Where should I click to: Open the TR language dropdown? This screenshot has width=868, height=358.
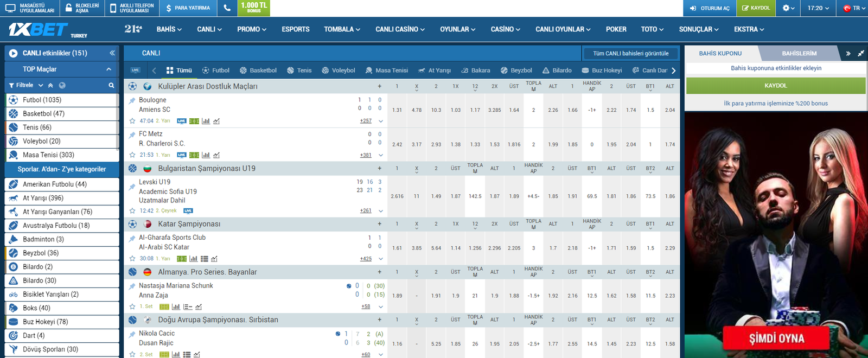(855, 8)
